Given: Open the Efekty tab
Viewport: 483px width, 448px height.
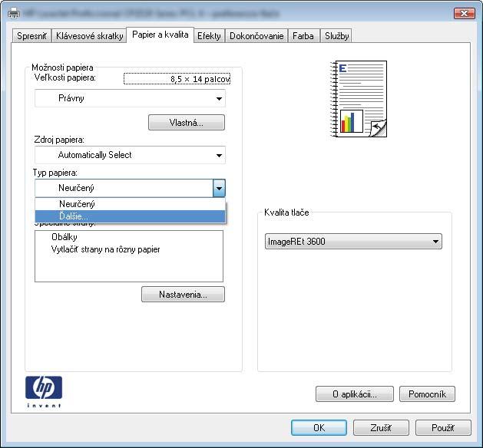Looking at the screenshot, I should click(x=209, y=36).
